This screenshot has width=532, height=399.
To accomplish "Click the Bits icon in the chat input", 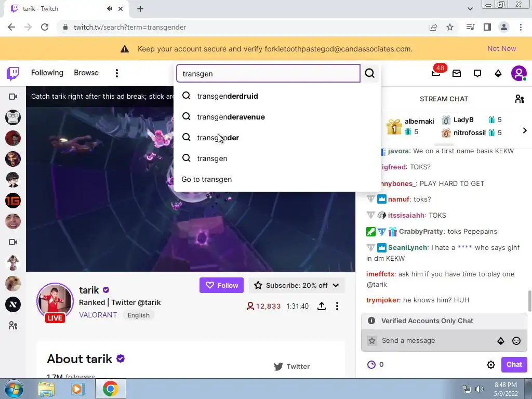I will click(x=501, y=341).
